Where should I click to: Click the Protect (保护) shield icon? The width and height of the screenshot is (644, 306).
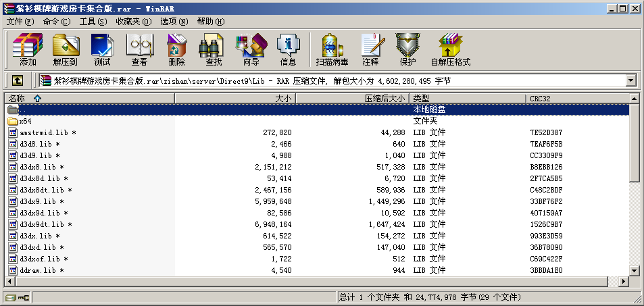tap(408, 50)
